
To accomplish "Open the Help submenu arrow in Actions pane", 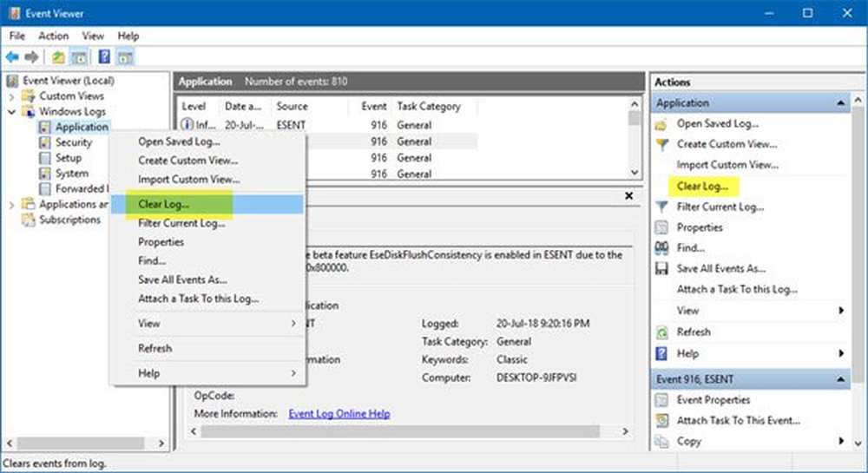I will (841, 353).
